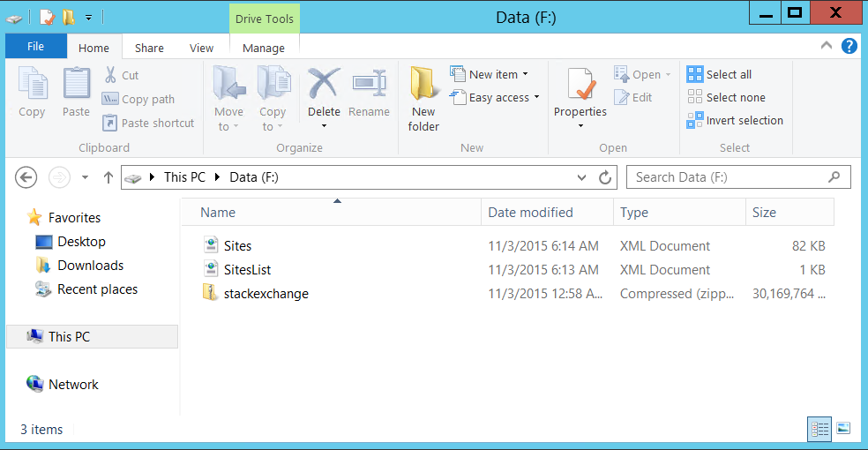Expand the Open button dropdown

[x=668, y=75]
